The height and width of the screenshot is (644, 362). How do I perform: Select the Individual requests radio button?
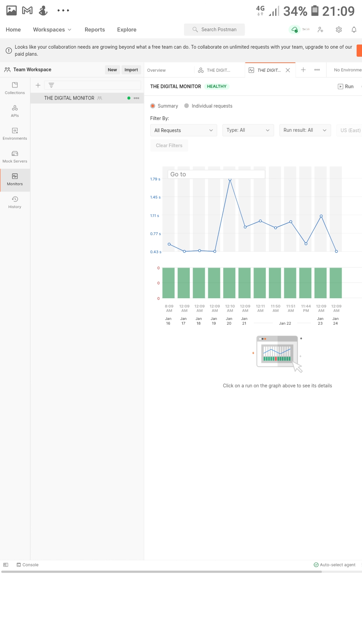pyautogui.click(x=186, y=106)
